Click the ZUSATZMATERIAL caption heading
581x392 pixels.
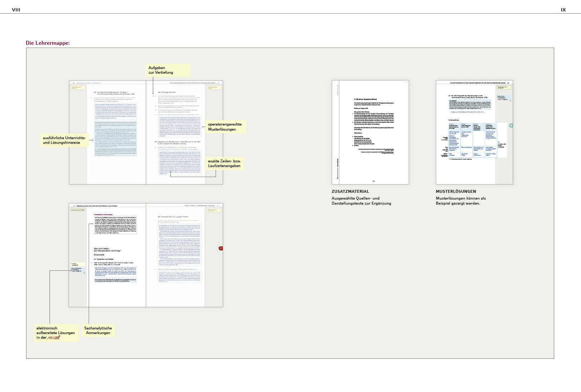coord(350,191)
